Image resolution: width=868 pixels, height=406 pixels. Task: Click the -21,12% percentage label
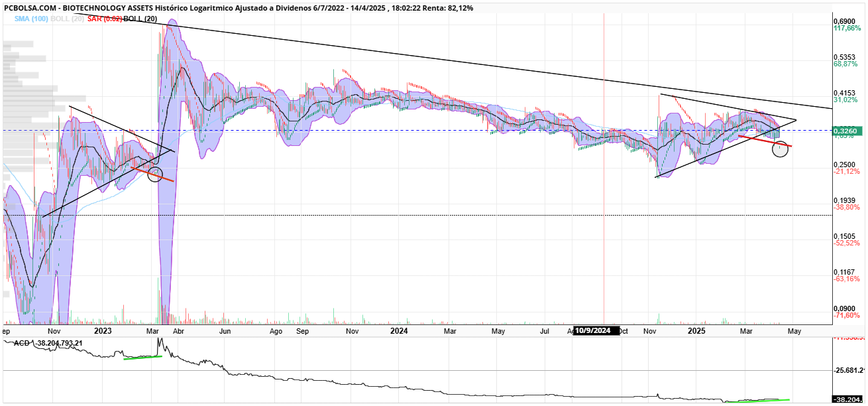click(x=847, y=172)
